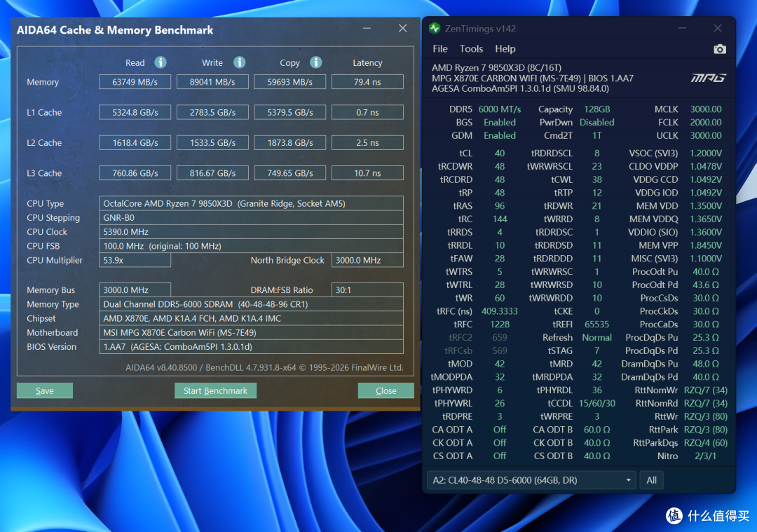Click CPU Clock field 5390.0 MHz

(251, 232)
